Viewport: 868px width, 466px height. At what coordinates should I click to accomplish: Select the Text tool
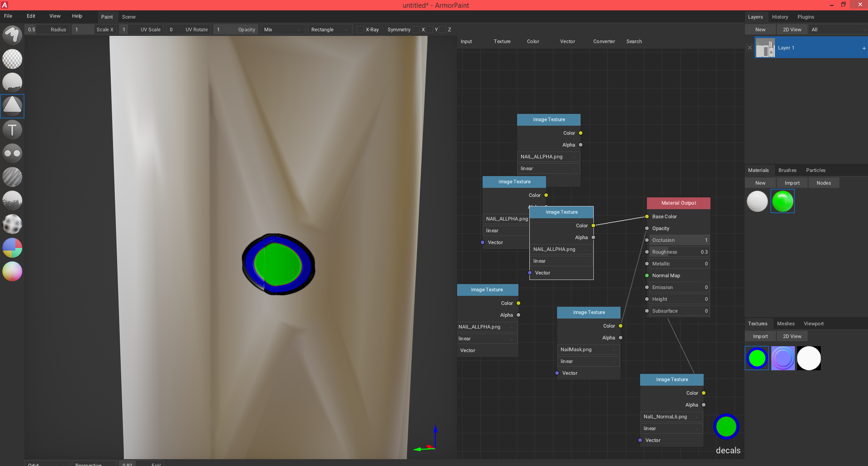(12, 130)
